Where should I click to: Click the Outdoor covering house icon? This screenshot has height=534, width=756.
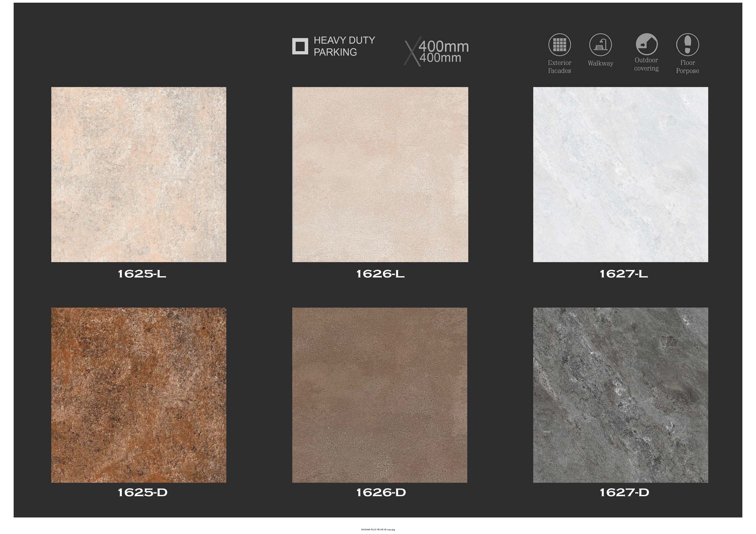pyautogui.click(x=646, y=44)
